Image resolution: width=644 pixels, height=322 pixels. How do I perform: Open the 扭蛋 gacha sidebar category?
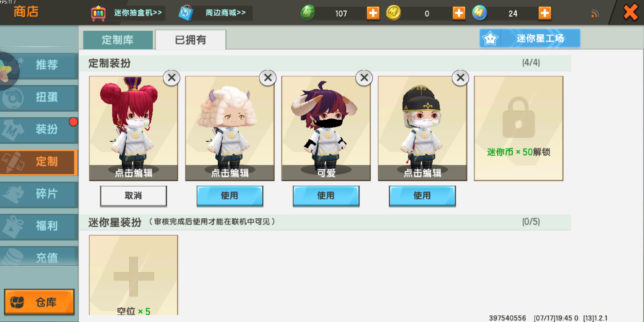(39, 97)
